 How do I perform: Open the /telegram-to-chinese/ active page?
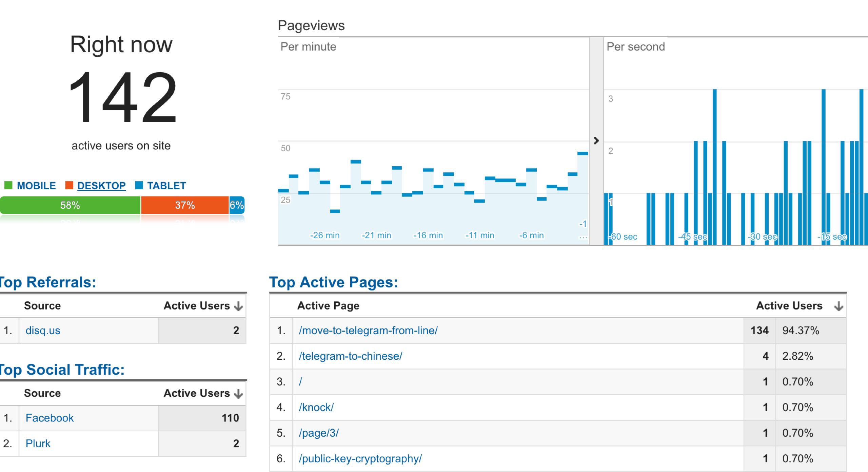pos(350,356)
